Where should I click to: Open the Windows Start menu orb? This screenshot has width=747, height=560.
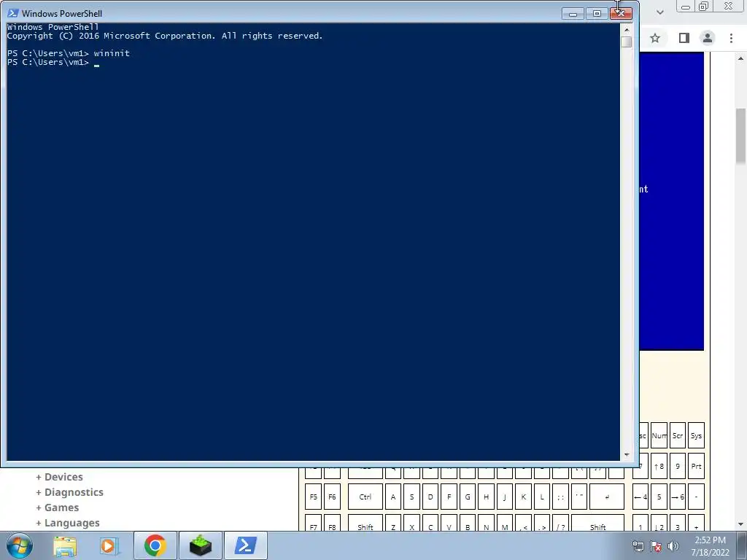click(20, 545)
